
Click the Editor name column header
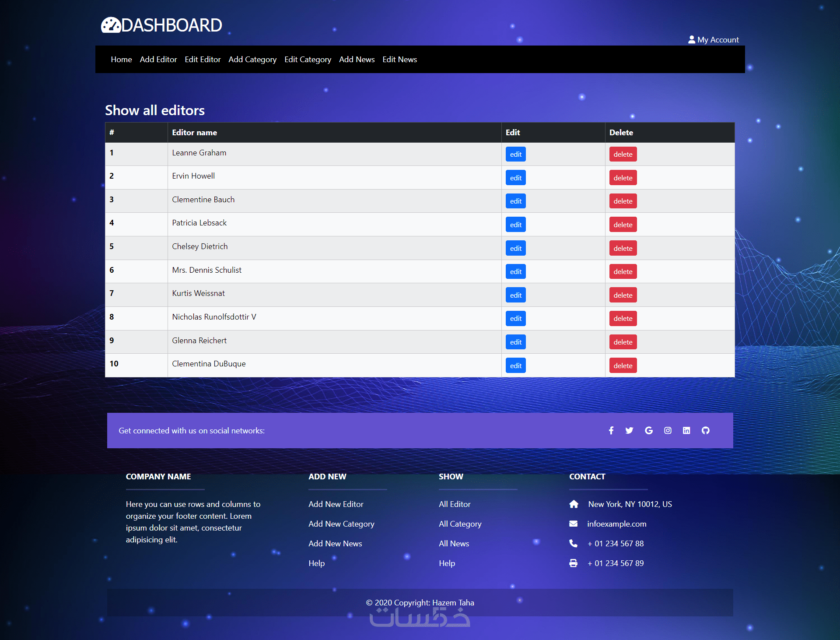point(194,132)
